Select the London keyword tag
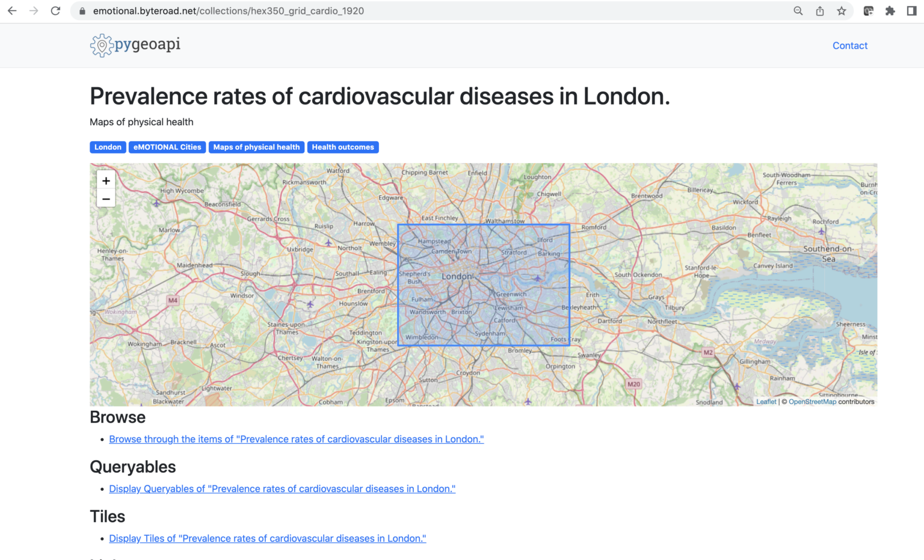 (x=108, y=147)
